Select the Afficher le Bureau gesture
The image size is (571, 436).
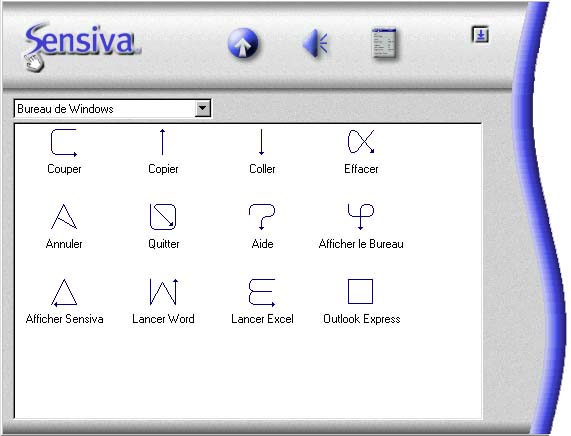click(x=361, y=217)
